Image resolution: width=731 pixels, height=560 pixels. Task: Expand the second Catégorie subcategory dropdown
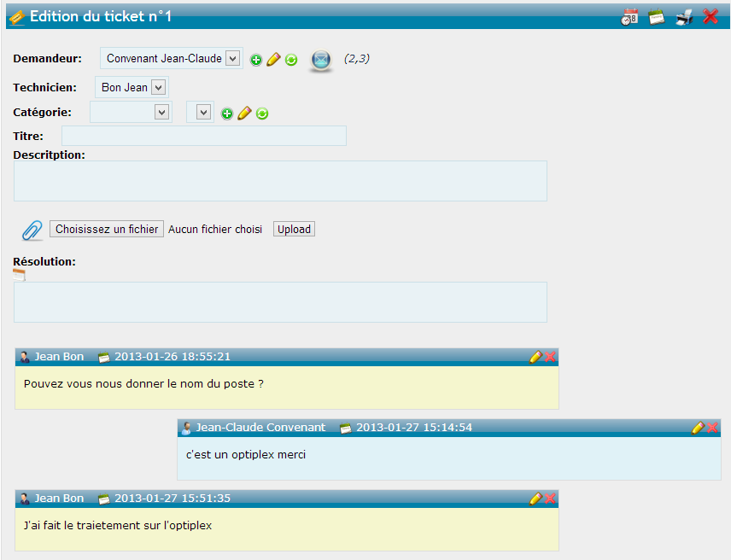click(202, 112)
